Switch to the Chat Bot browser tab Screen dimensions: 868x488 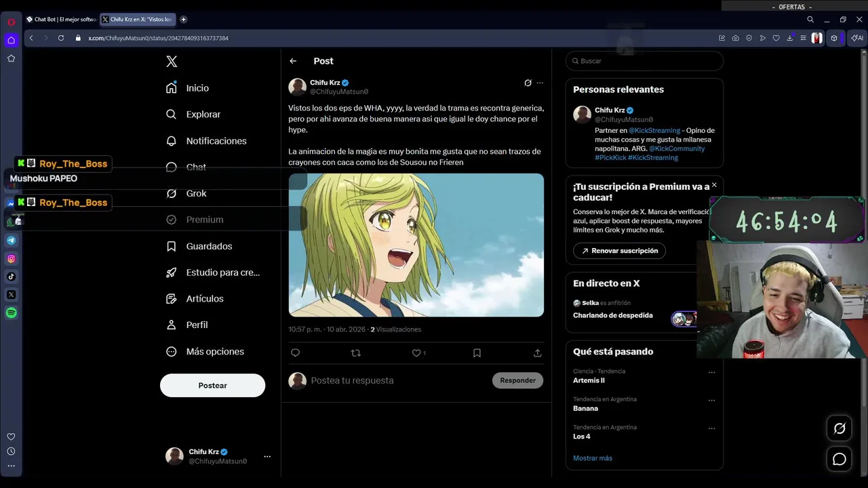point(60,20)
